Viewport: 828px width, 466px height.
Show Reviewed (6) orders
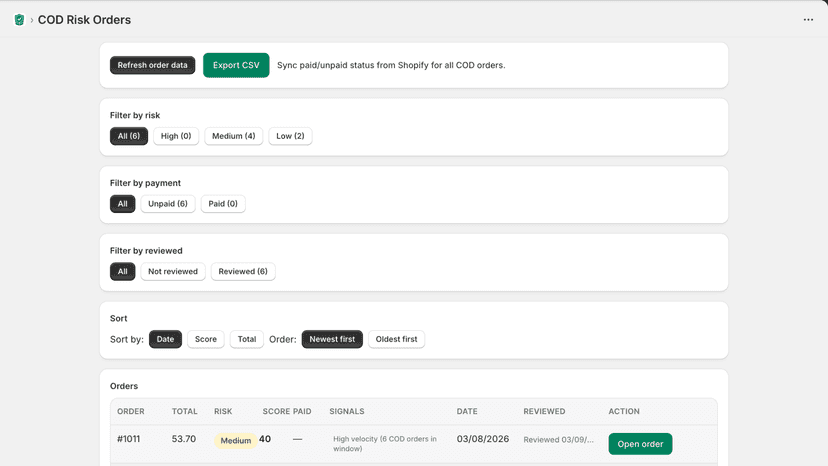click(x=243, y=271)
